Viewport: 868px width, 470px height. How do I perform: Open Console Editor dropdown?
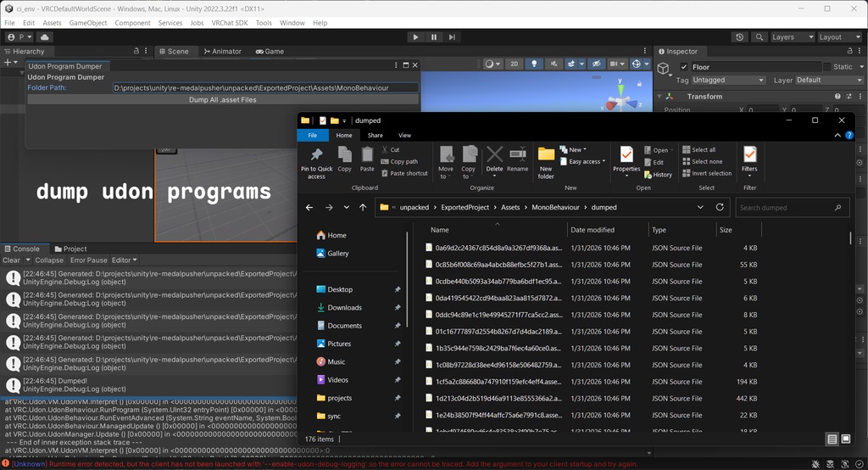124,260
